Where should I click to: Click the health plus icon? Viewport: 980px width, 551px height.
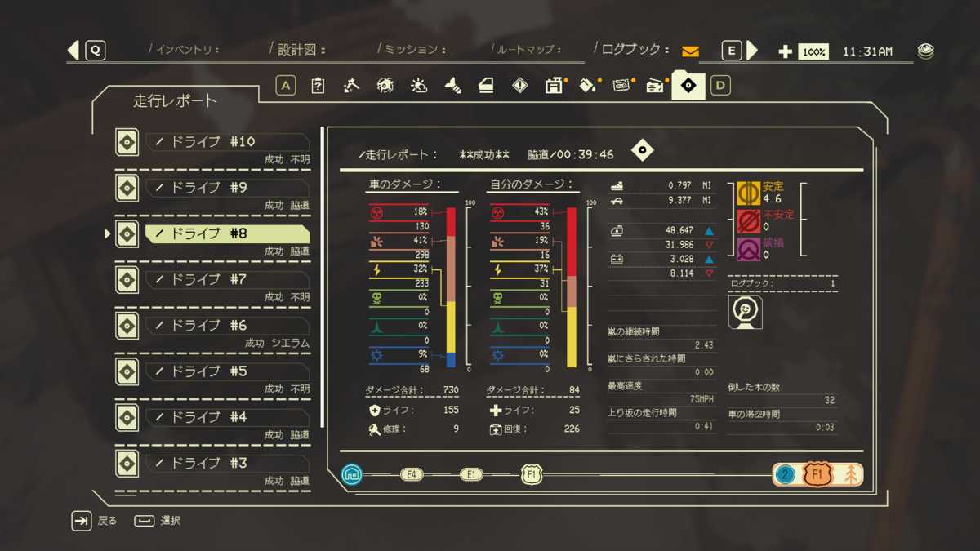tap(785, 51)
